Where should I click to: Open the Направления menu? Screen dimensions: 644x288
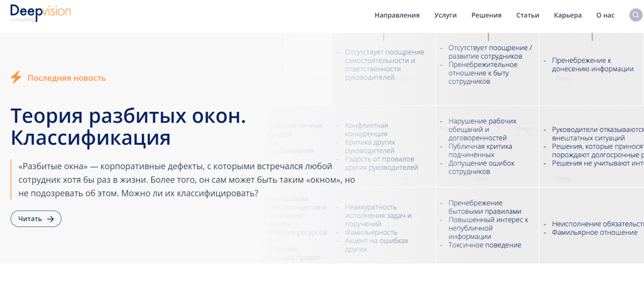(397, 15)
